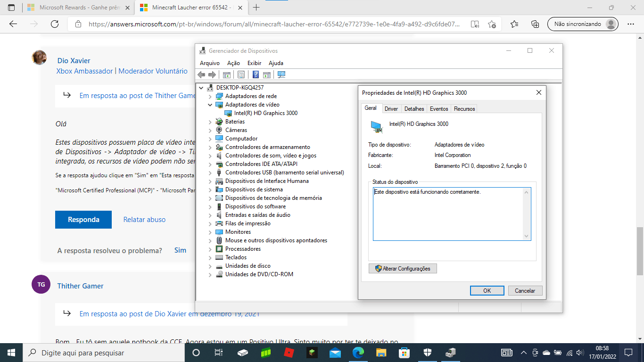Switch to the Eventos tab
The height and width of the screenshot is (362, 644).
pyautogui.click(x=439, y=109)
